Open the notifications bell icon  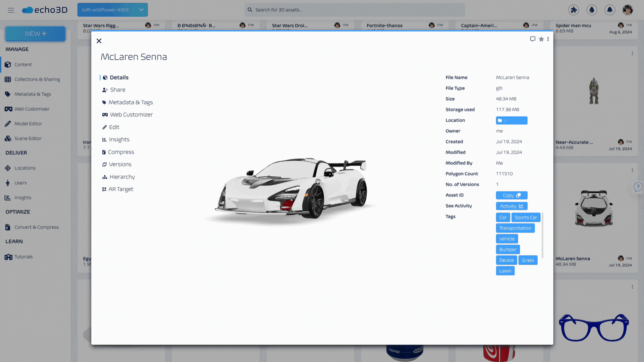610,10
